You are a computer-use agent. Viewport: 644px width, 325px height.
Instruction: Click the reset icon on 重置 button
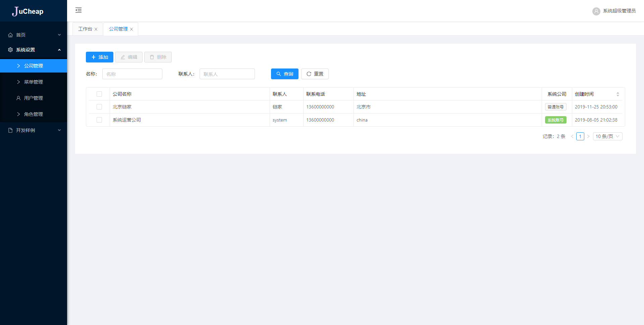(x=309, y=74)
